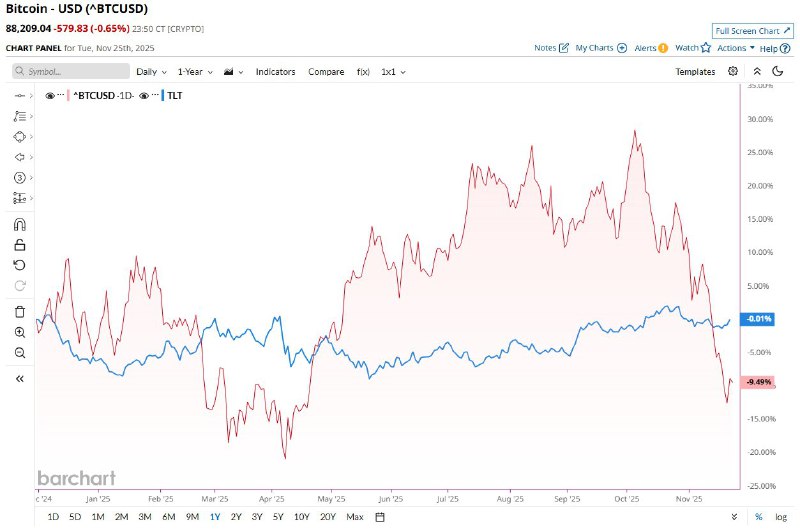The height and width of the screenshot is (529, 800).
Task: Click the undo arrow icon
Action: tap(19, 264)
